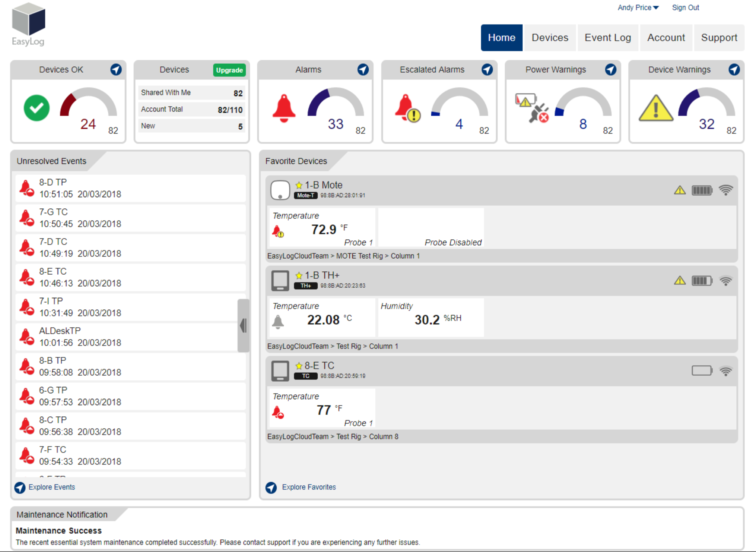Collapse Unresolved Events panel with side handle

[244, 325]
